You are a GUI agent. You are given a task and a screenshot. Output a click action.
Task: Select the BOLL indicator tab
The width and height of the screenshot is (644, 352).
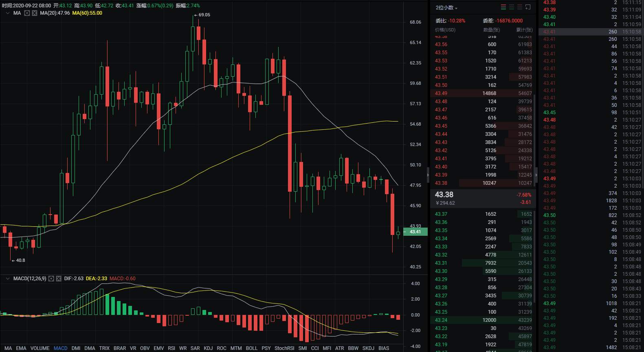(x=252, y=348)
